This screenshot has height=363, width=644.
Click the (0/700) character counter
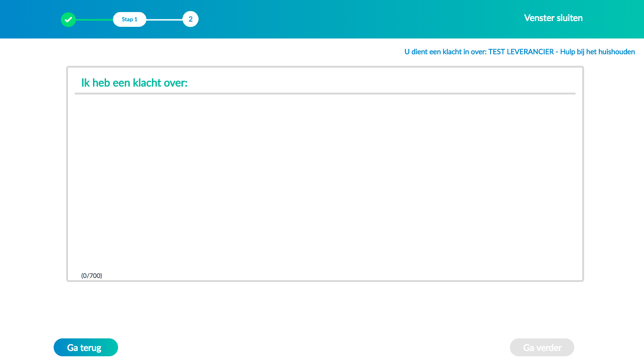click(x=92, y=276)
